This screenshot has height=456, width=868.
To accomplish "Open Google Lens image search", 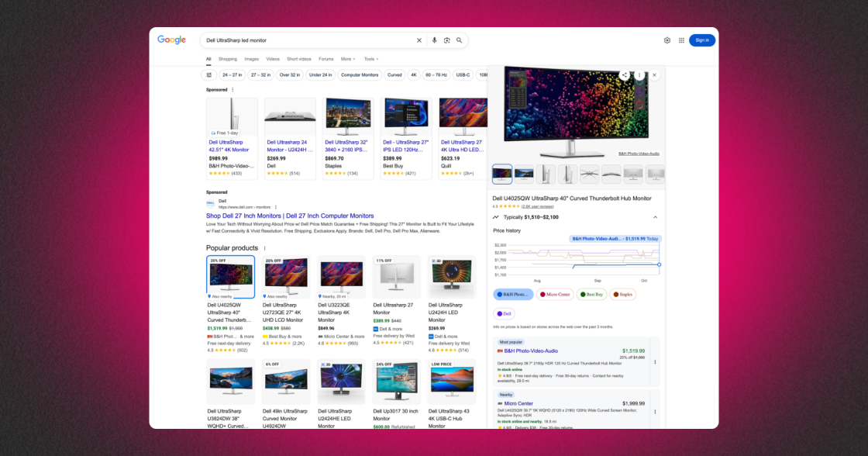I will pos(447,40).
